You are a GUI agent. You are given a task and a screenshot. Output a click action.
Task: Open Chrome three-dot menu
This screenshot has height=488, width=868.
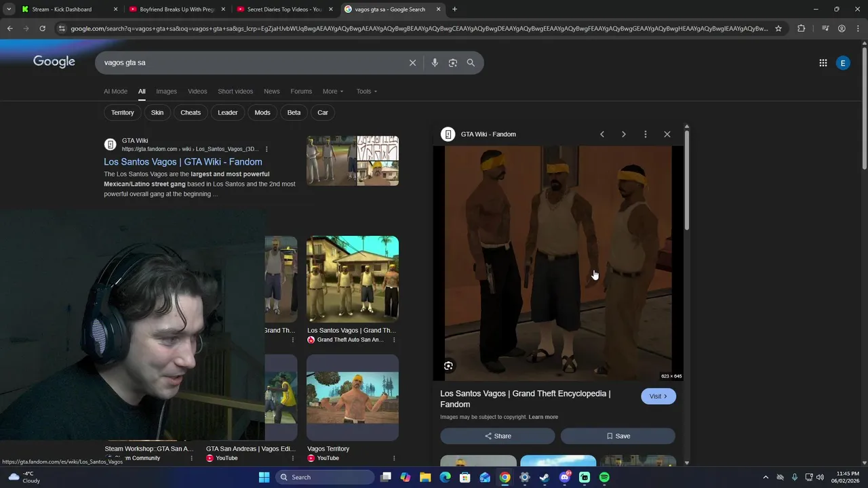pos(858,28)
